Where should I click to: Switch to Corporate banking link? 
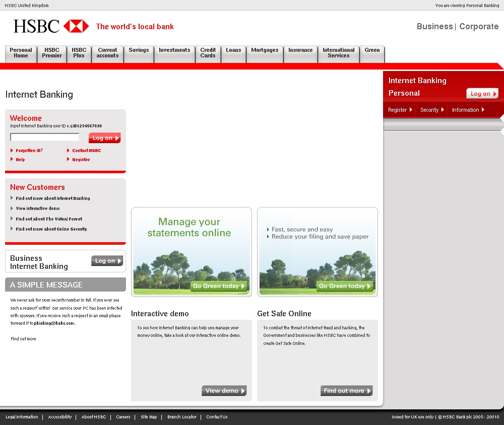coord(479,26)
